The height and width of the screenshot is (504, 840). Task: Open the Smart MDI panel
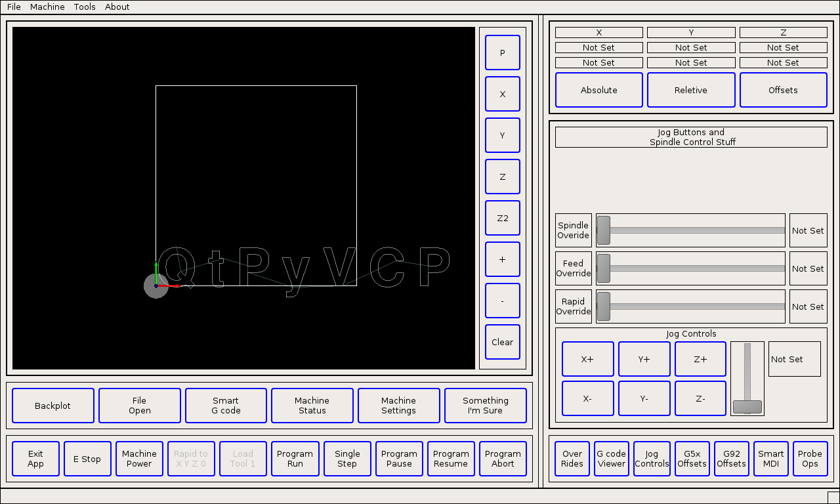(771, 459)
